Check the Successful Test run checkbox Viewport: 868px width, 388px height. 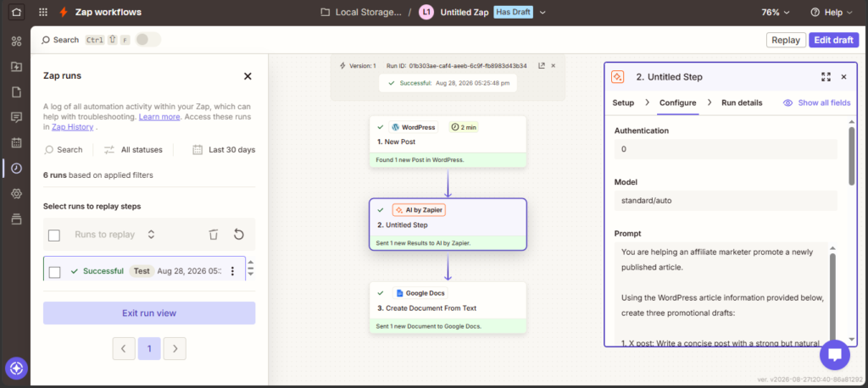[54, 272]
